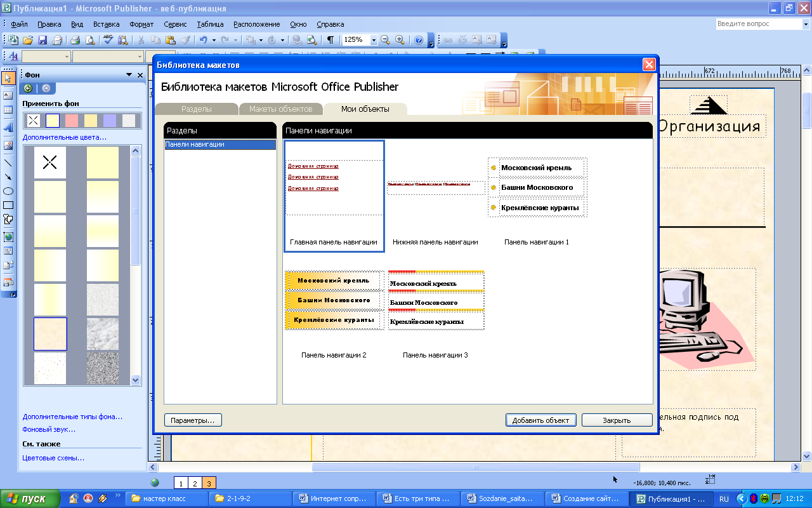Select the Line drawing tool

[x=8, y=162]
